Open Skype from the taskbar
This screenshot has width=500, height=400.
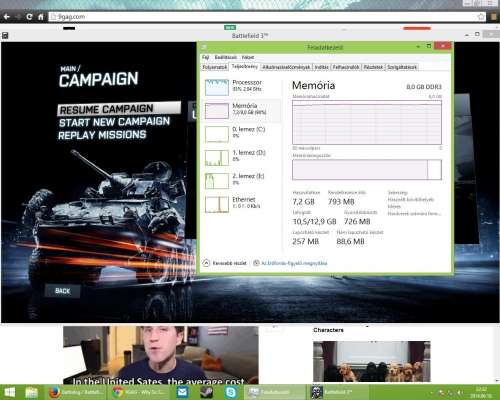[231, 392]
